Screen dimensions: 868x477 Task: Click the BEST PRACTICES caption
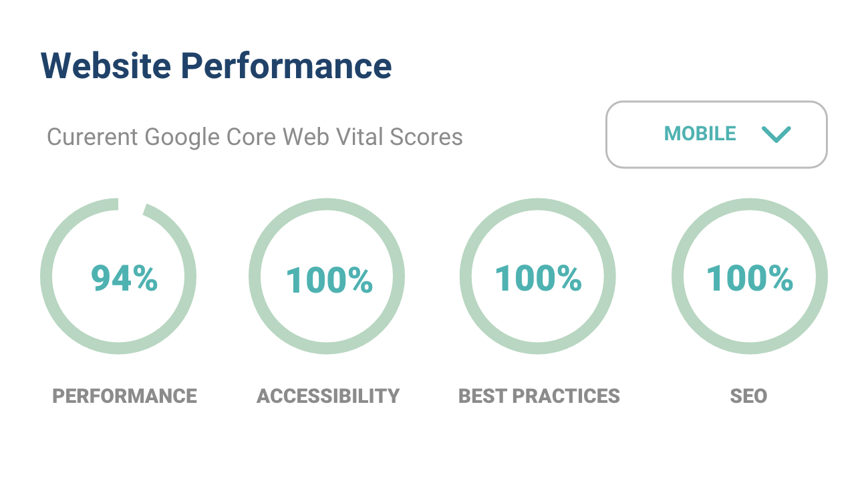coord(539,395)
